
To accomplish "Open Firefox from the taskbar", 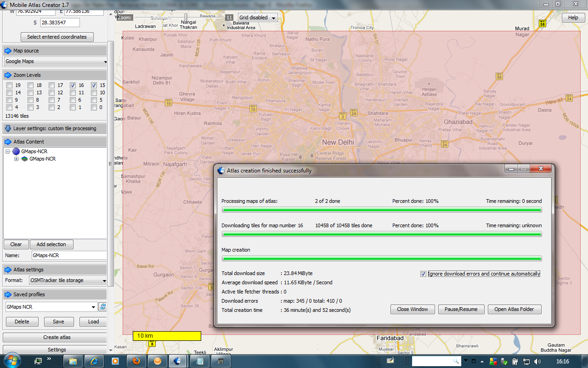I will pos(136,361).
